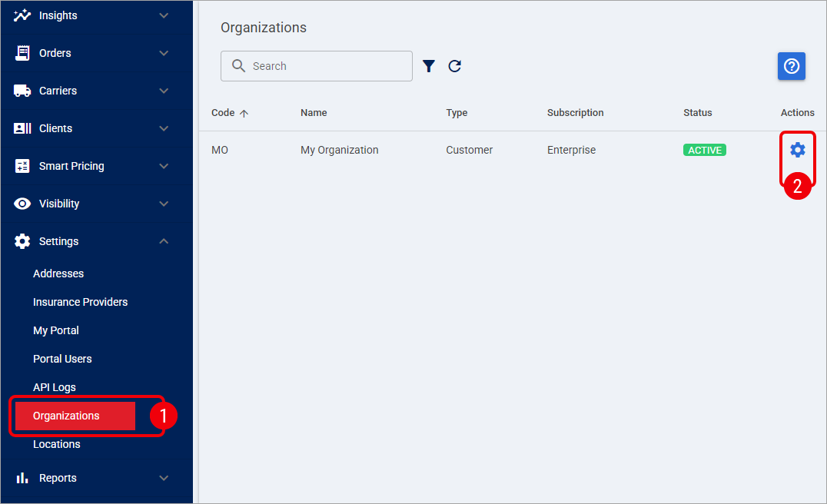This screenshot has height=504, width=827.
Task: Click the Clients contact card icon
Action: [x=22, y=128]
